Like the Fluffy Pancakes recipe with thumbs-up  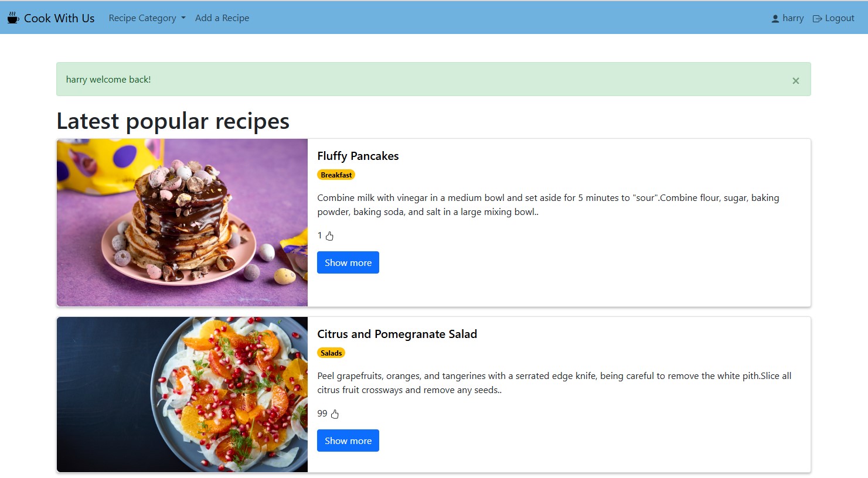(329, 236)
